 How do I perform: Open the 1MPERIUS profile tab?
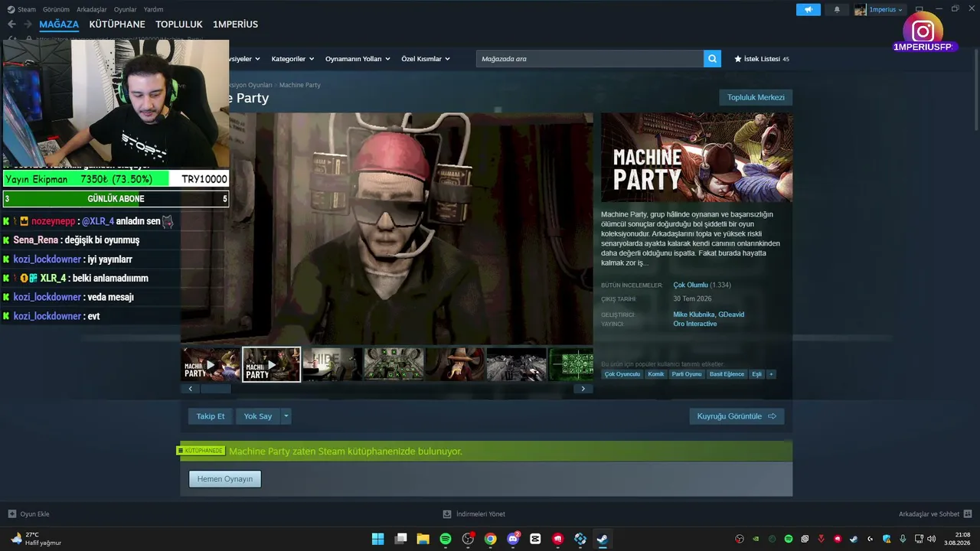[x=236, y=24]
